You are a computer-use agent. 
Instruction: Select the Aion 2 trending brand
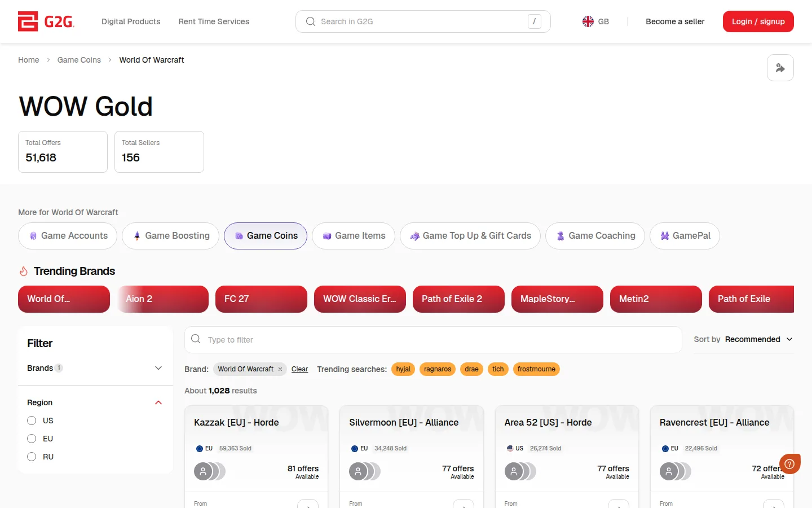click(162, 299)
